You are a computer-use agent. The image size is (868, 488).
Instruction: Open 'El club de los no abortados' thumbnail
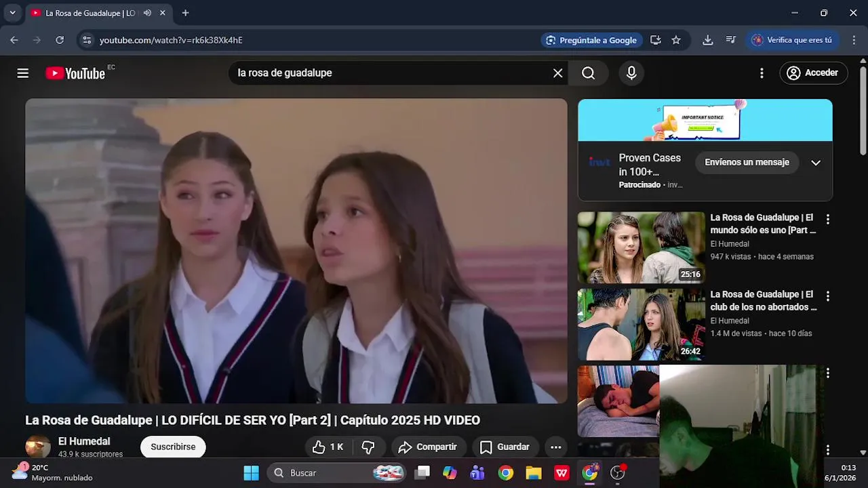coord(642,325)
